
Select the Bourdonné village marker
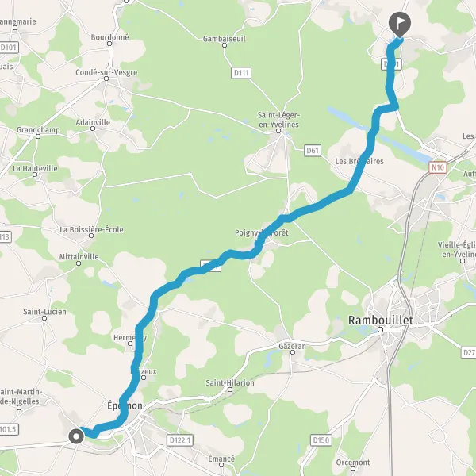click(109, 44)
